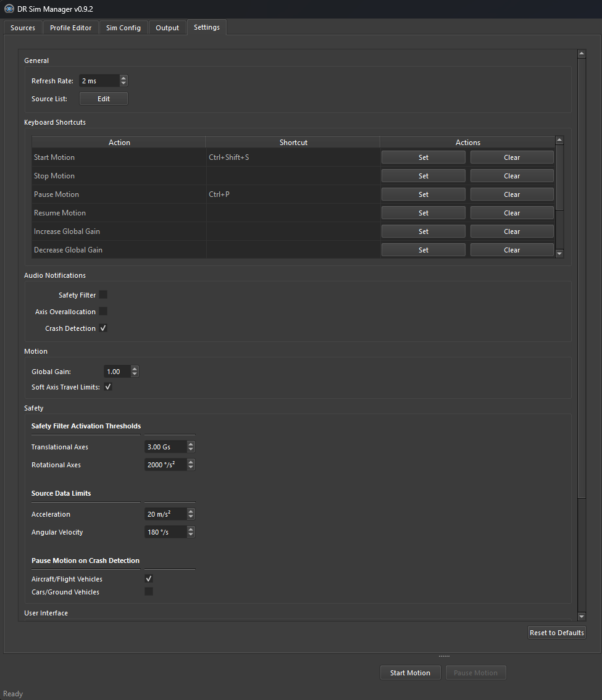Click the settings panel scrollbar thumb
This screenshot has width=602, height=700.
tap(582, 278)
